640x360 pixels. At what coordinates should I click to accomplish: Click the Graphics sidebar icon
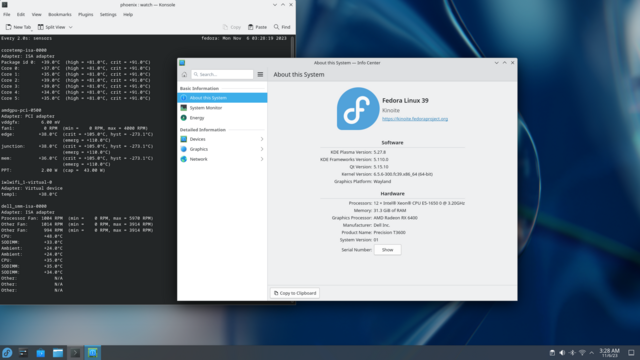coord(184,149)
